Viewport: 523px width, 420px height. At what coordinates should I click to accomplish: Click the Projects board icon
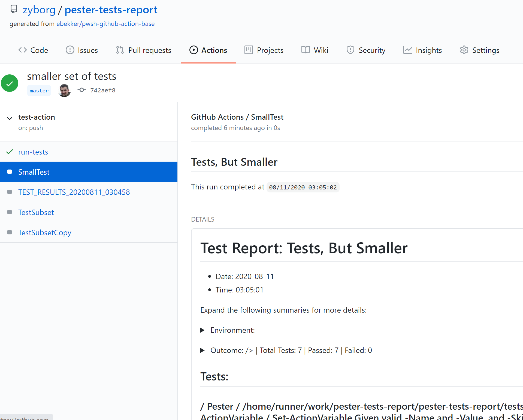tap(249, 50)
